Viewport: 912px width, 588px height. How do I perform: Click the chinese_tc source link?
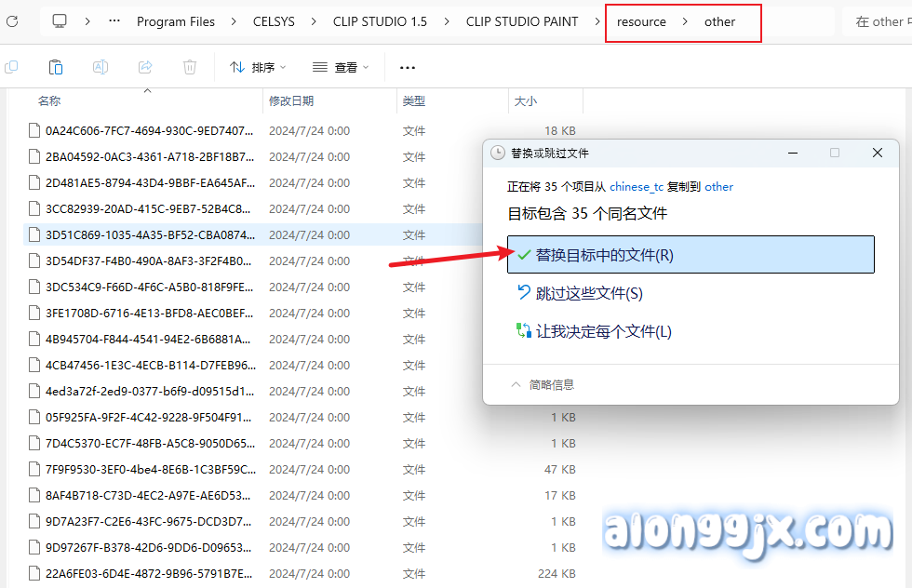coord(637,187)
